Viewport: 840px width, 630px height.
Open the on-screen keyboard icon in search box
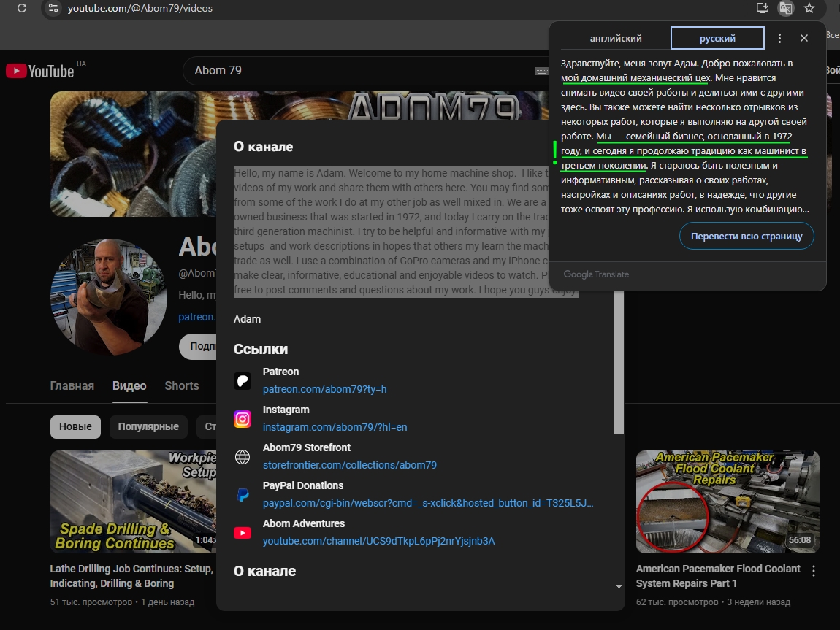click(541, 71)
